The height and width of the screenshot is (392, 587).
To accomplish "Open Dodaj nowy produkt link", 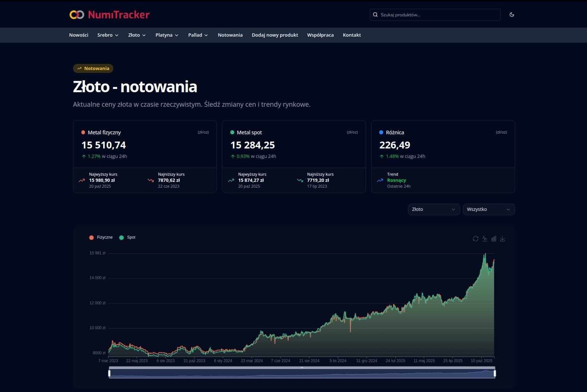I will [275, 35].
